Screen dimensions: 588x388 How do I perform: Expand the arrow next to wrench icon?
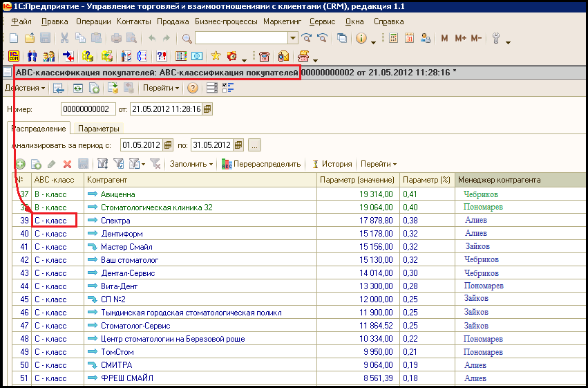pos(508,42)
